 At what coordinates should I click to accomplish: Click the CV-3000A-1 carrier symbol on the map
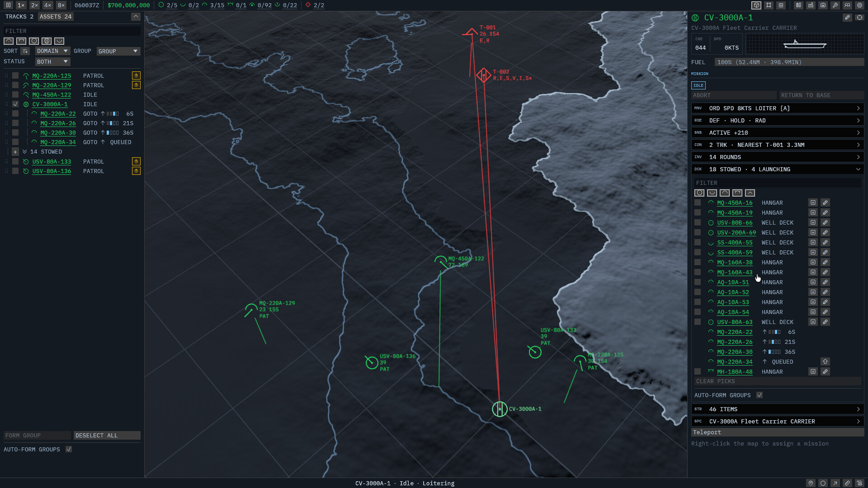coord(500,409)
